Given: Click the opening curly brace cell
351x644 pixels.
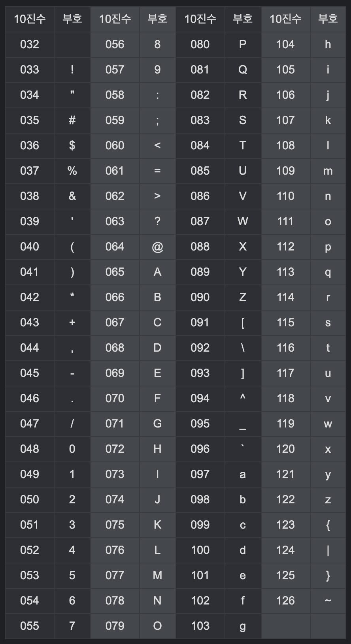Looking at the screenshot, I should click(328, 525).
